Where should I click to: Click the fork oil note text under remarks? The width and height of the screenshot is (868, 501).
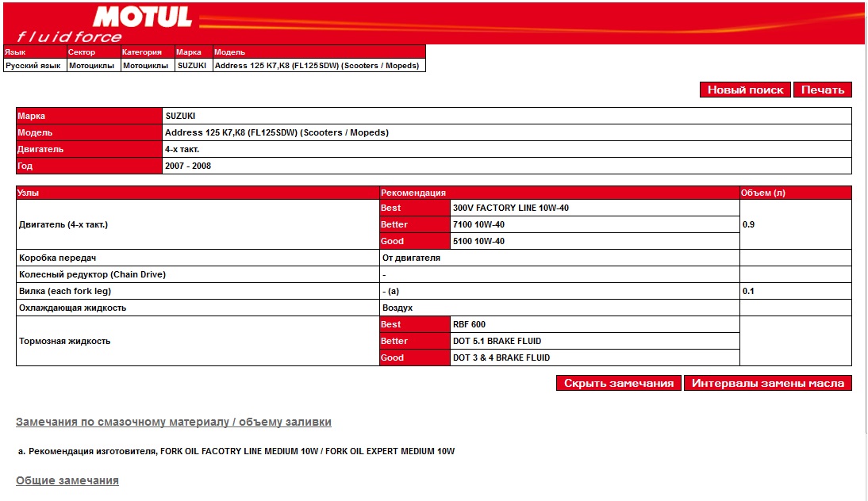coord(236,451)
